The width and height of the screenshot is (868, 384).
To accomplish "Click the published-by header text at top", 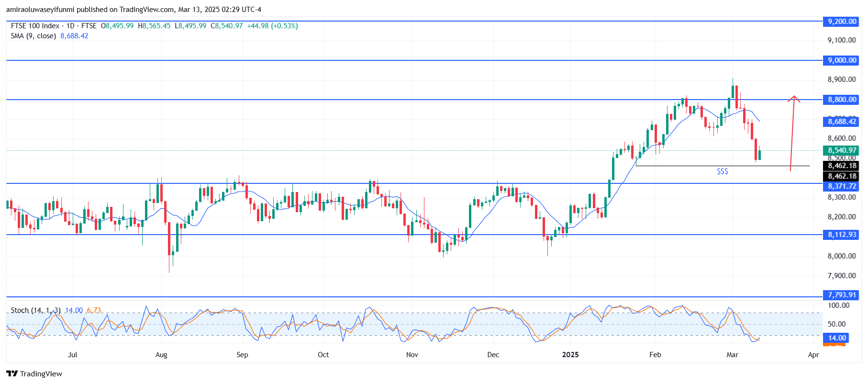I will [134, 10].
